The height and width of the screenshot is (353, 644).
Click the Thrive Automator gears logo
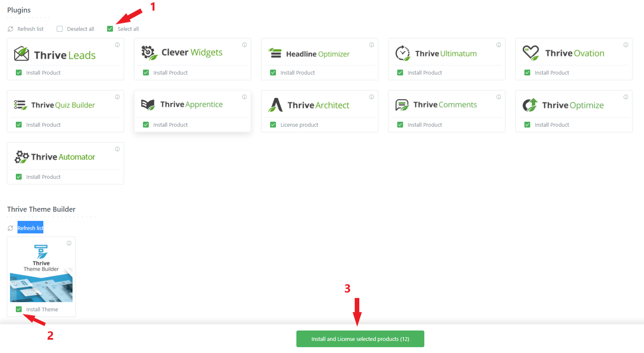coord(22,157)
